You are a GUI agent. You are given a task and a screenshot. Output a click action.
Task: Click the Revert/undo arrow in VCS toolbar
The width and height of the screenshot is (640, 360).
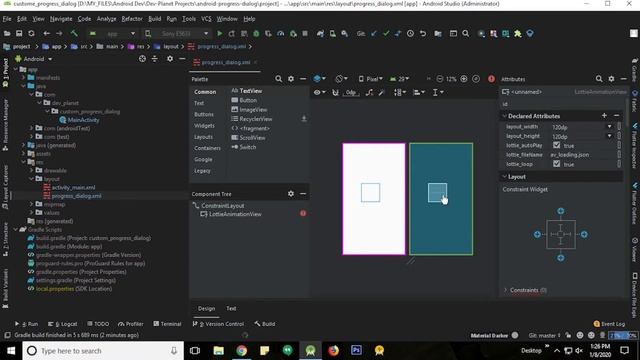pyautogui.click(x=423, y=33)
